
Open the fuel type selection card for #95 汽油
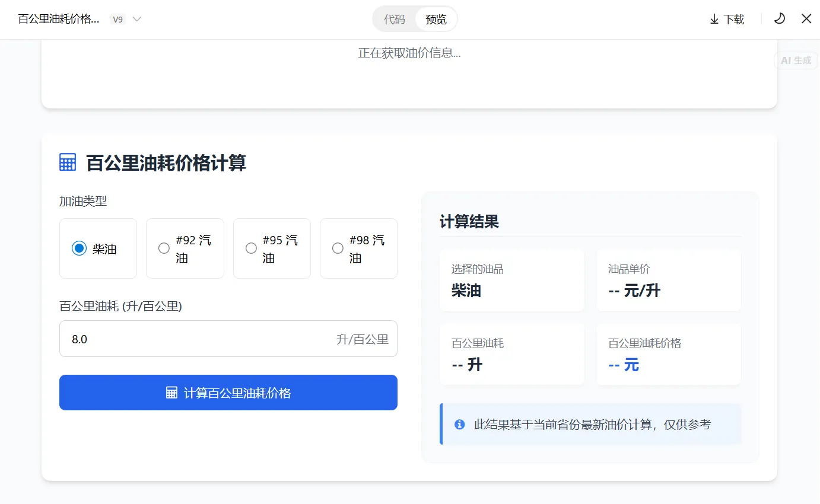click(x=272, y=248)
